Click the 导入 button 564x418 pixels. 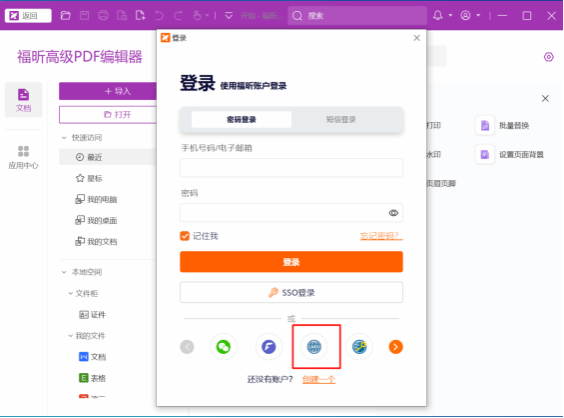coord(108,91)
